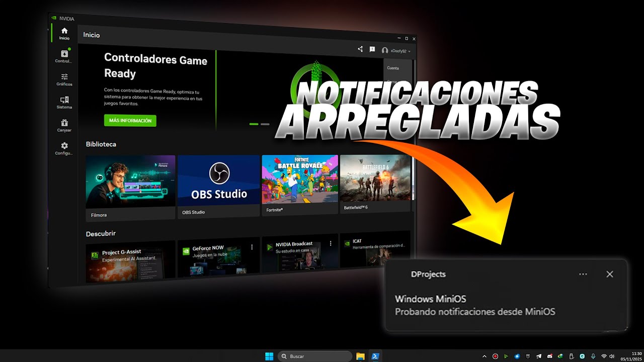The width and height of the screenshot is (644, 362).
Task: Select Cuenta in the account menu
Action: pyautogui.click(x=393, y=68)
